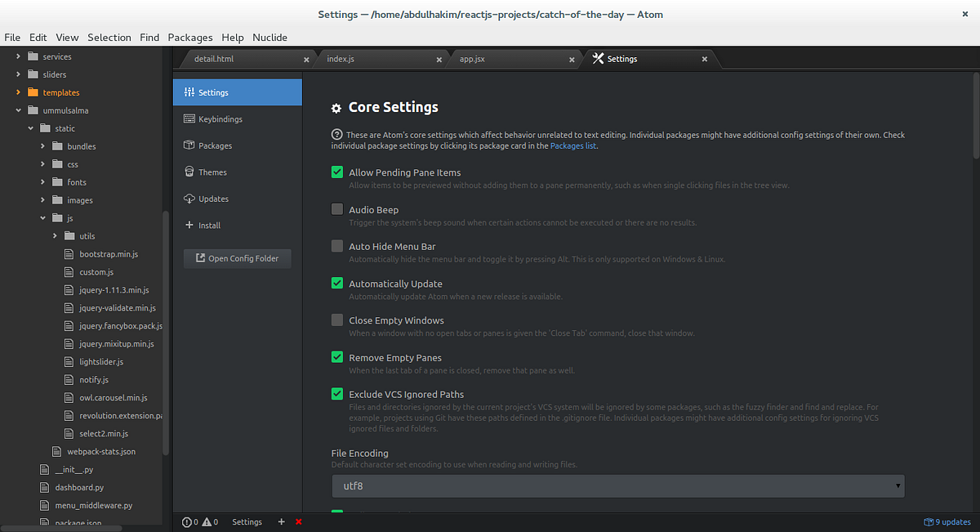Open the Keybindings section icon
The image size is (980, 532).
point(189,118)
